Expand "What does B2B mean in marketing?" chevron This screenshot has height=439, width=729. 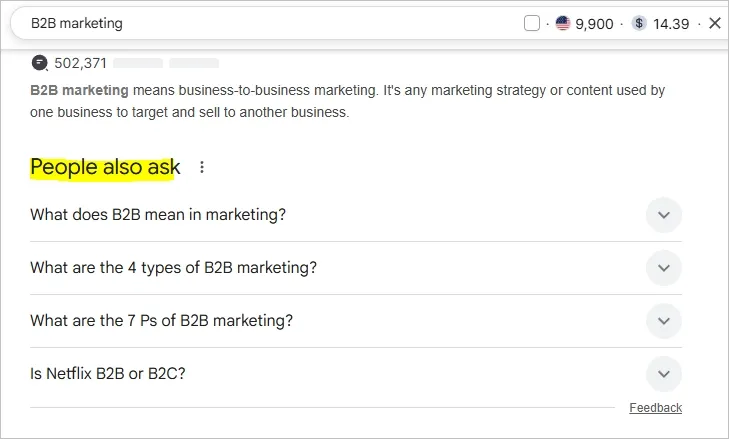coord(664,215)
